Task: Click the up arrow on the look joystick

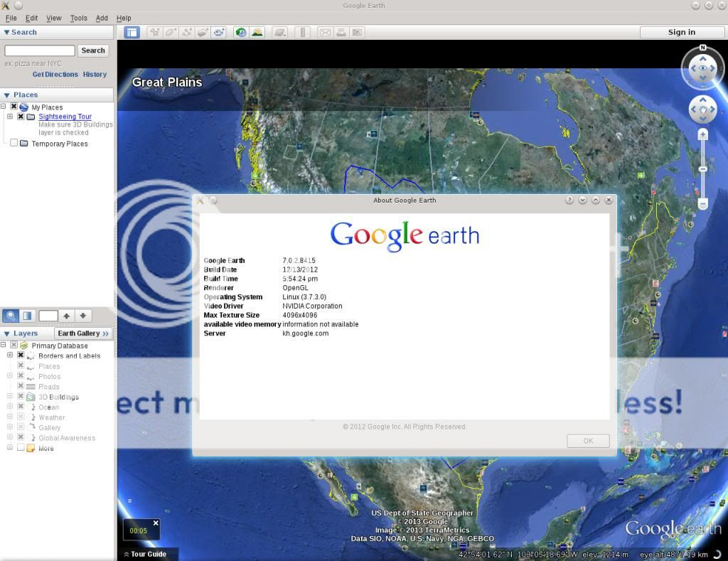Action: point(703,58)
